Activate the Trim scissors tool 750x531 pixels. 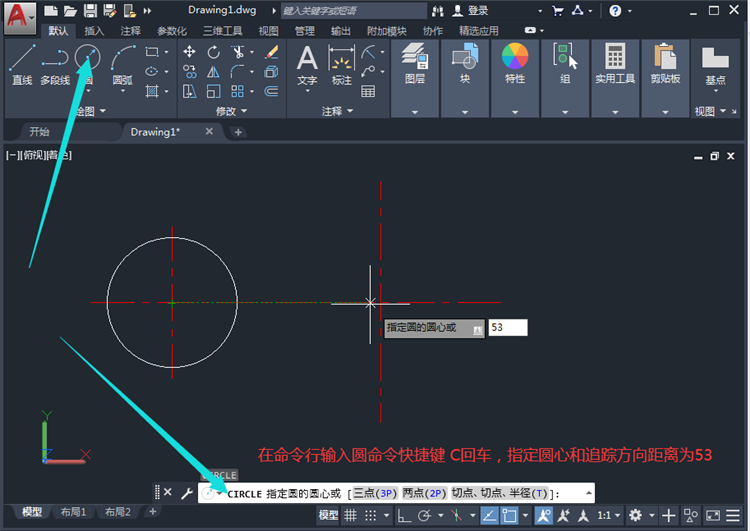click(238, 52)
